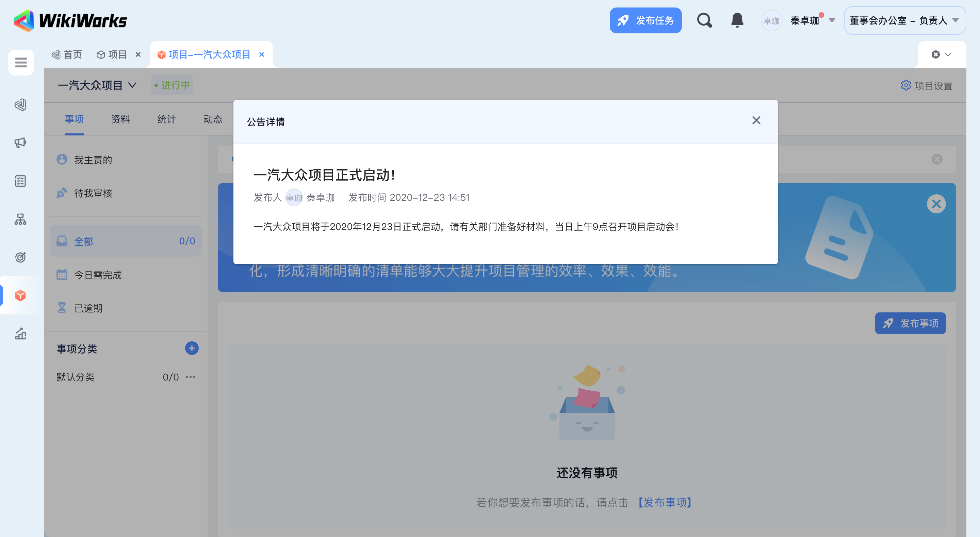
Task: Click the 发布任务 button
Action: coord(645,20)
